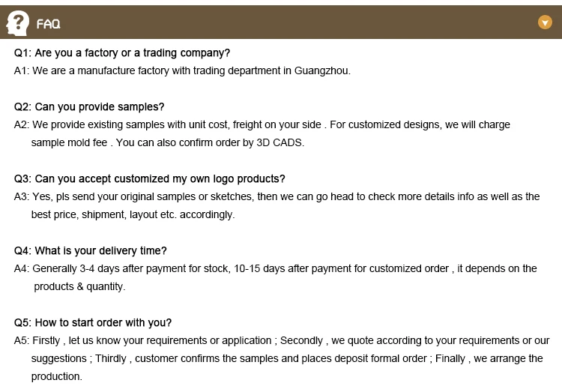Click the 'products & quantity.' line
This screenshot has width=562, height=392.
click(x=79, y=286)
